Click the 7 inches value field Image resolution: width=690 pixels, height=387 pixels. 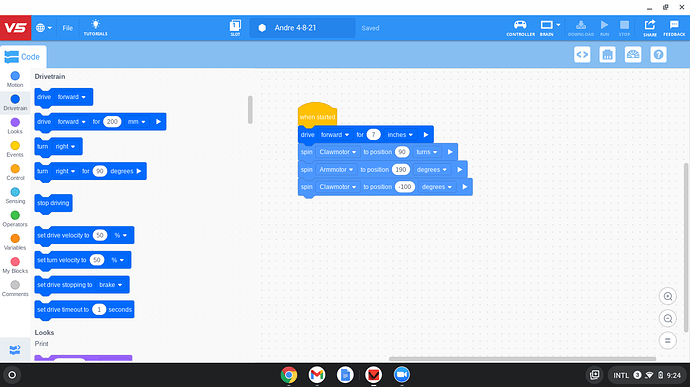click(373, 135)
